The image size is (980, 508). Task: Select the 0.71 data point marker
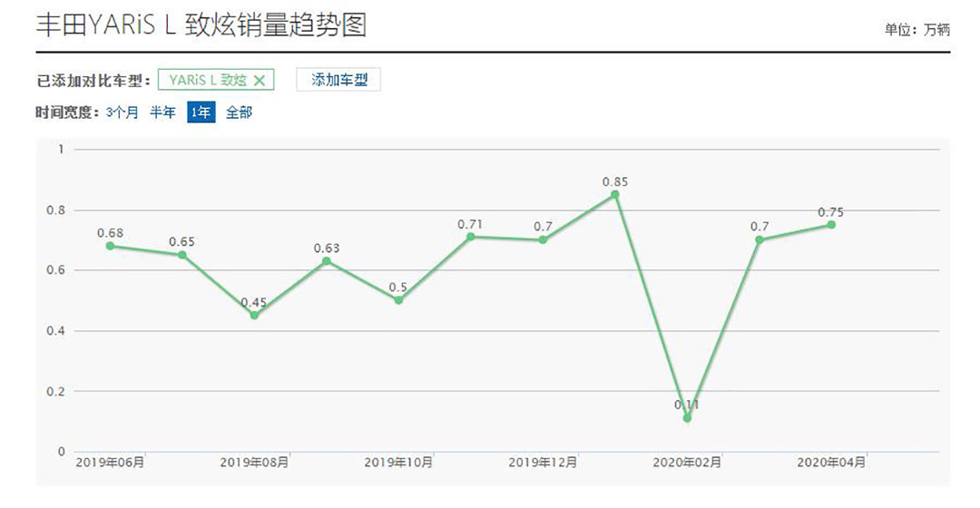tap(470, 237)
